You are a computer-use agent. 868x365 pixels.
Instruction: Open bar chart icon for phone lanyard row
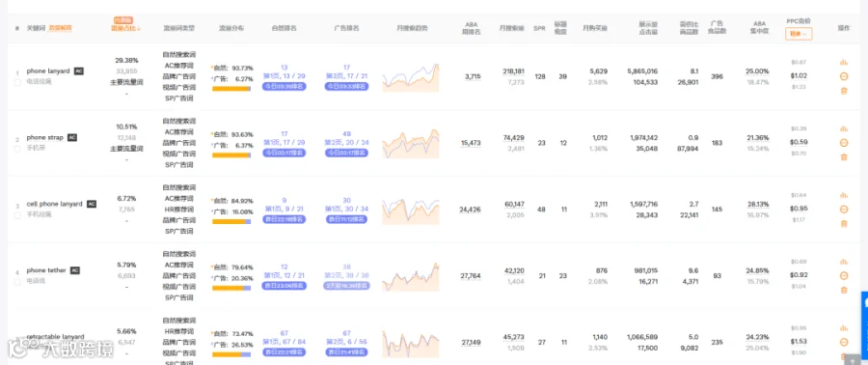[844, 62]
